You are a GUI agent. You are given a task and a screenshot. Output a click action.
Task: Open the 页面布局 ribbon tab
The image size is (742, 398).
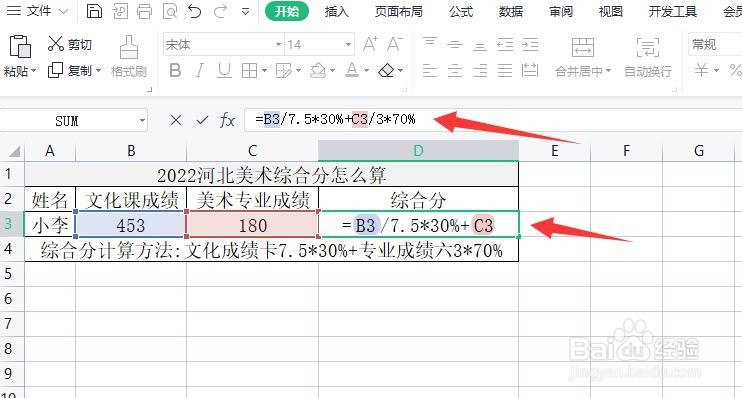(398, 11)
